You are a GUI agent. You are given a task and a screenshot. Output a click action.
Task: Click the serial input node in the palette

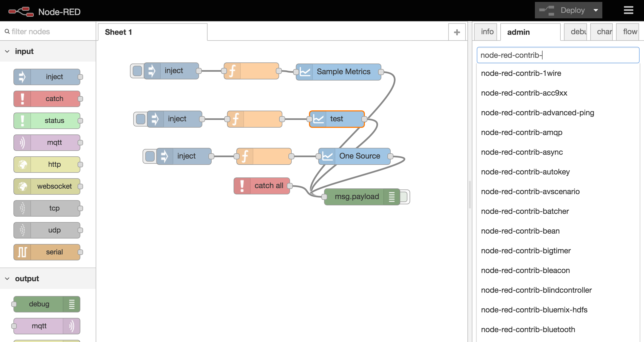[47, 252]
